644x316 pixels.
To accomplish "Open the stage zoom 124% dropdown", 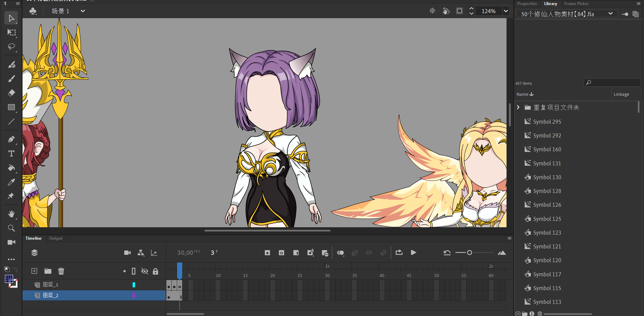I will pos(506,11).
